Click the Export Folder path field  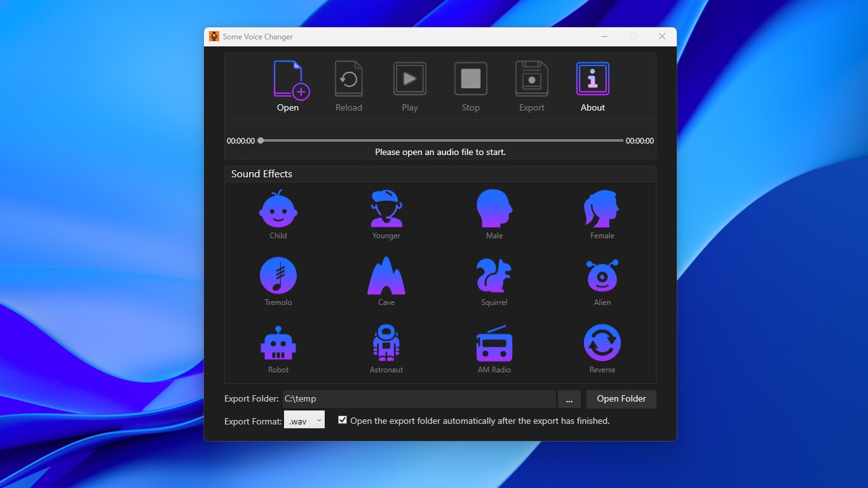419,399
